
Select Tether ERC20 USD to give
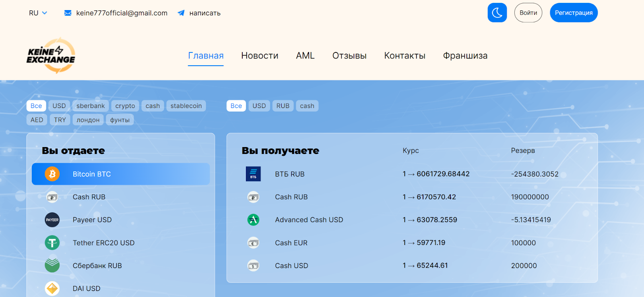coord(121,243)
